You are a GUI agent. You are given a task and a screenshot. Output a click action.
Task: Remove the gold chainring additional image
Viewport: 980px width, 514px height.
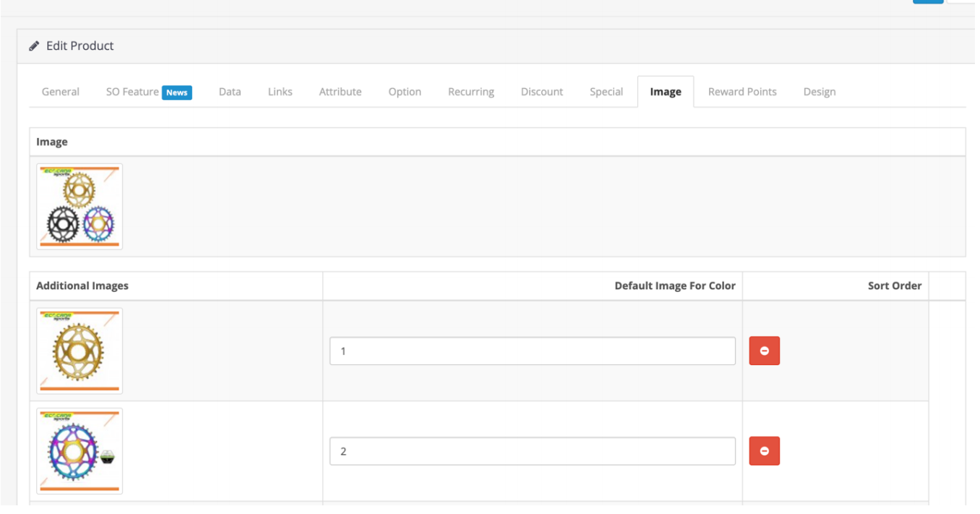click(x=764, y=351)
